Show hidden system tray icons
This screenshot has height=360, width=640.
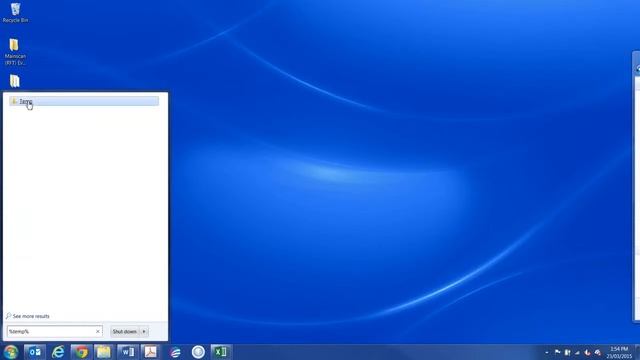coord(547,352)
